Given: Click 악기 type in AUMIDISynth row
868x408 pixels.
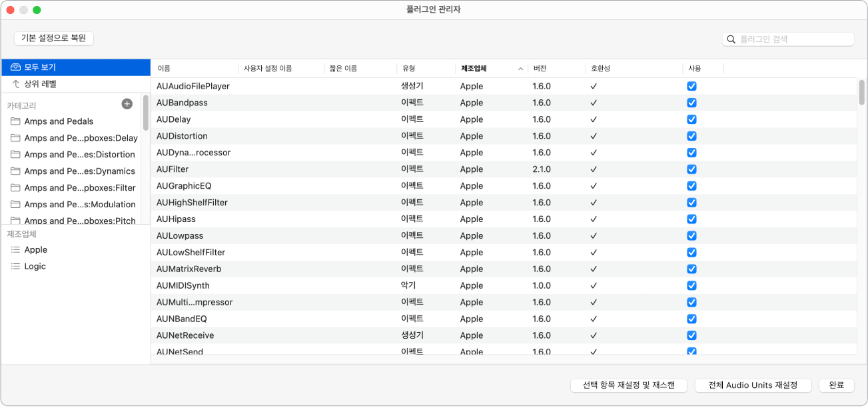Looking at the screenshot, I should [408, 285].
